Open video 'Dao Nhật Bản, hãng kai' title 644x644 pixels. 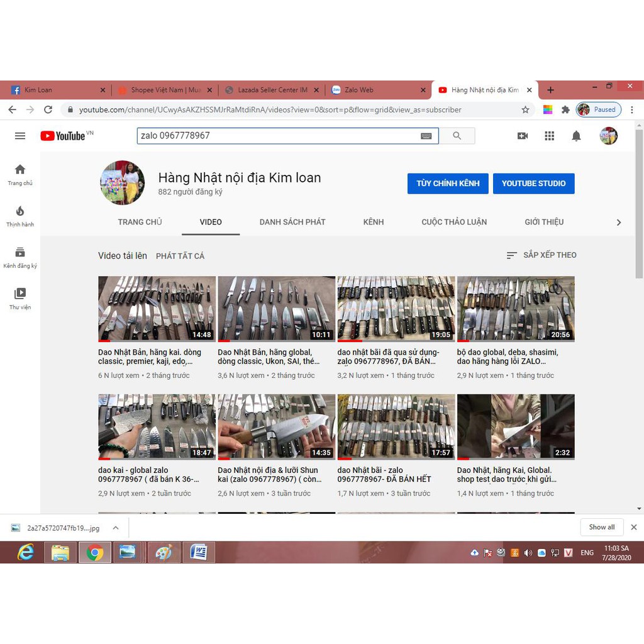pyautogui.click(x=150, y=357)
